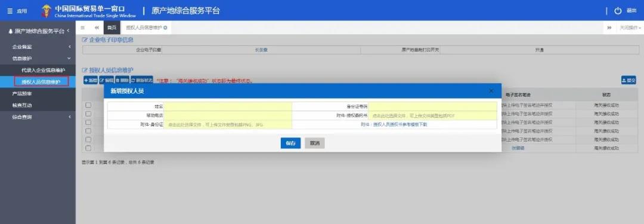644x224 pixels.
Task: Tick the fourth table row checkbox
Action: click(88, 131)
